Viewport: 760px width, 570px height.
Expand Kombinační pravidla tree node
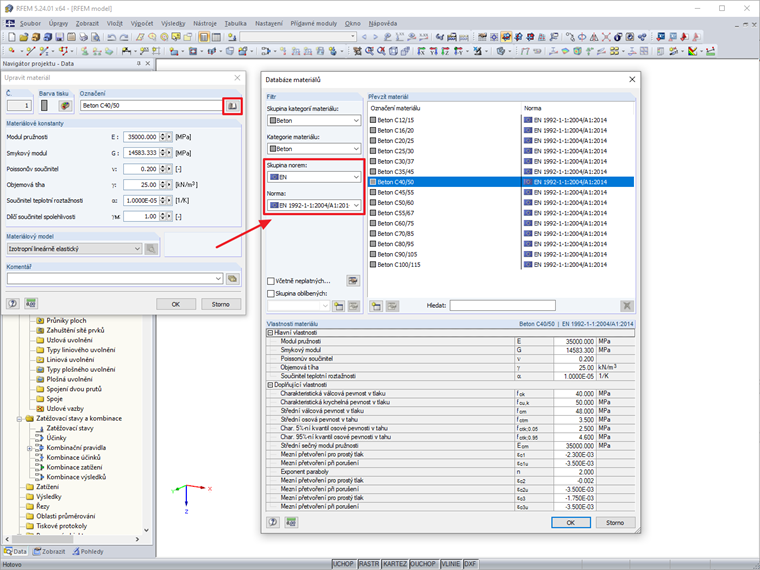click(x=29, y=448)
